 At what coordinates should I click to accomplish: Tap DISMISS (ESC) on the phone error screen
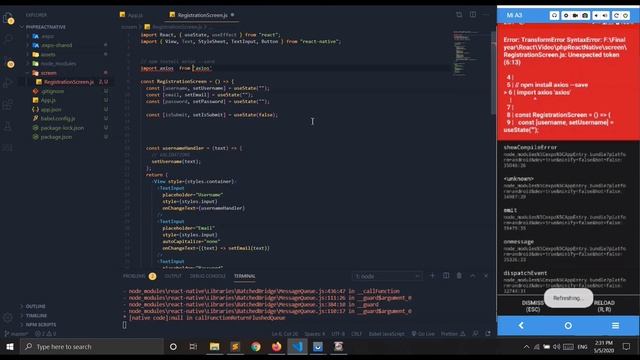[x=533, y=306]
